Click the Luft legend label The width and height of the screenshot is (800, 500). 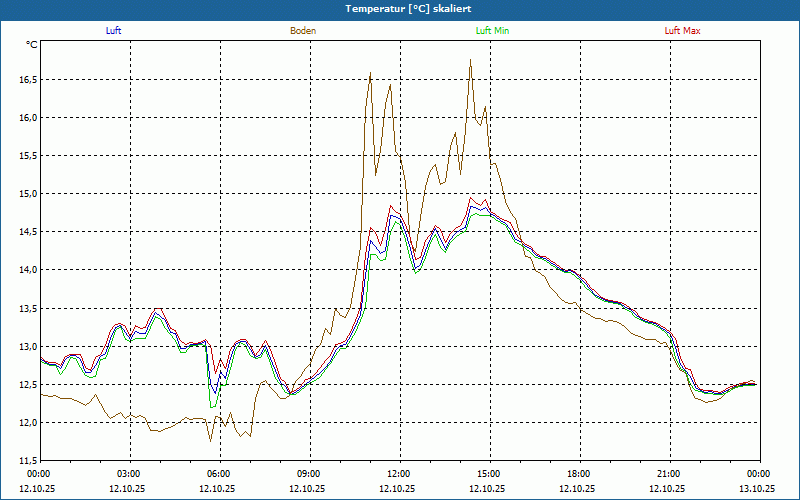coord(113,31)
